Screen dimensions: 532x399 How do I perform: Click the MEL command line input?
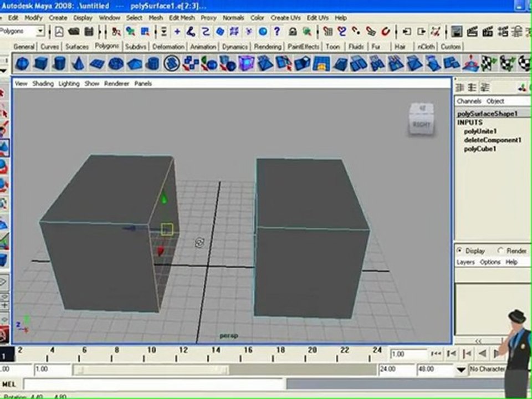click(153, 384)
